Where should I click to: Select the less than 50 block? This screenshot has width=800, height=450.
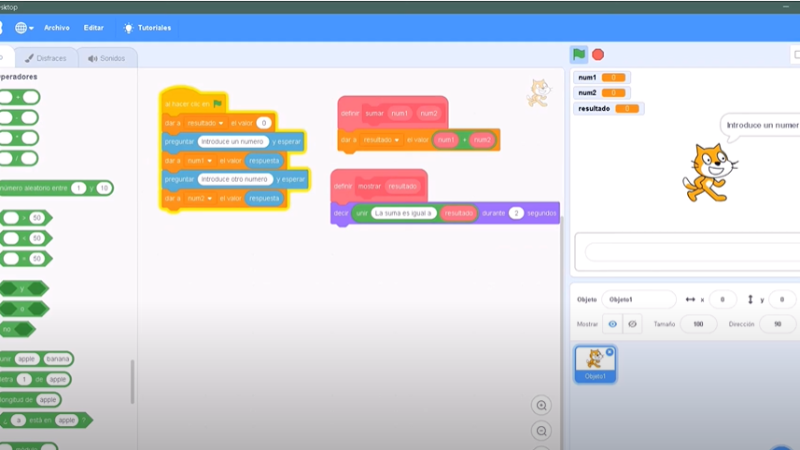tap(26, 238)
